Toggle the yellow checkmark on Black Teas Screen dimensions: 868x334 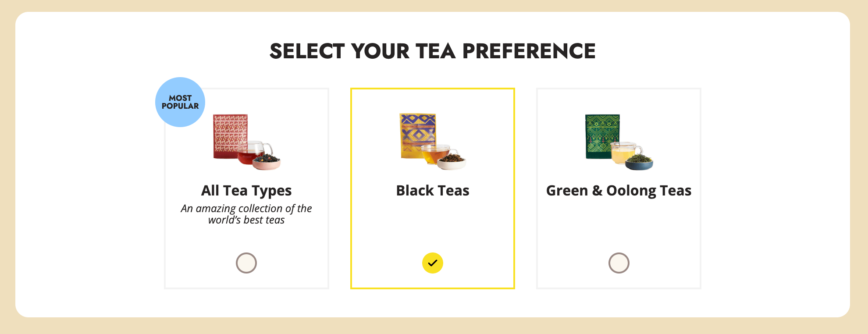pos(433,263)
